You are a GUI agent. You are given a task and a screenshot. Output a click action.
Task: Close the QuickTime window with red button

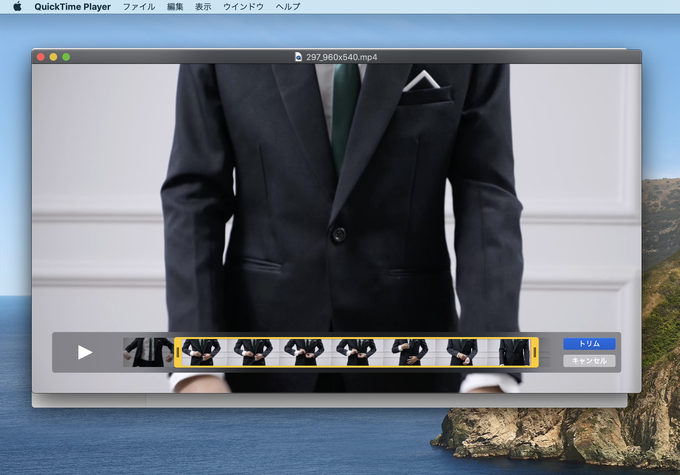41,57
